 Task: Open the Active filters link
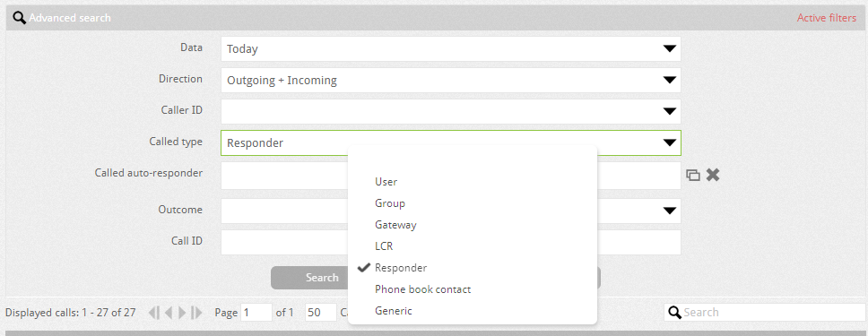[x=827, y=18]
